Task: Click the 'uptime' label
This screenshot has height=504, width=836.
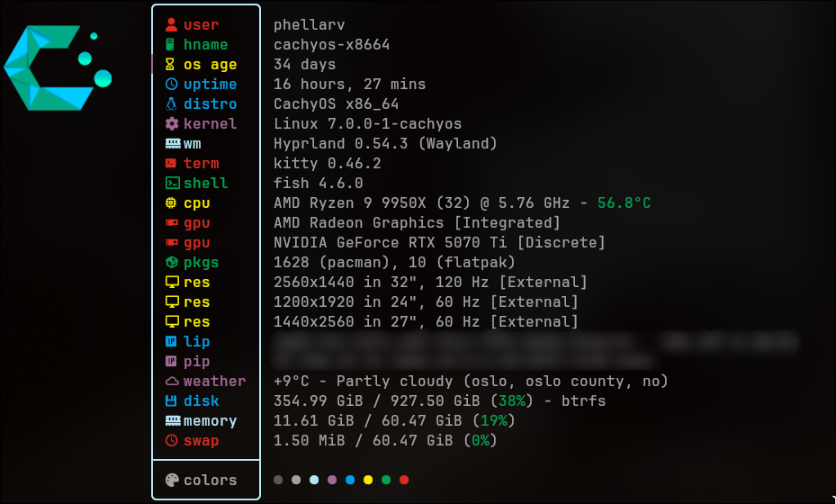Action: click(210, 85)
